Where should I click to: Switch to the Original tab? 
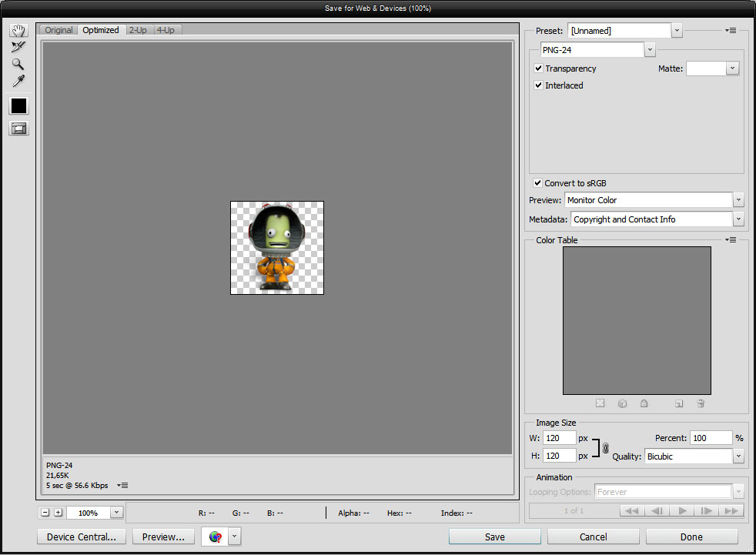(59, 30)
